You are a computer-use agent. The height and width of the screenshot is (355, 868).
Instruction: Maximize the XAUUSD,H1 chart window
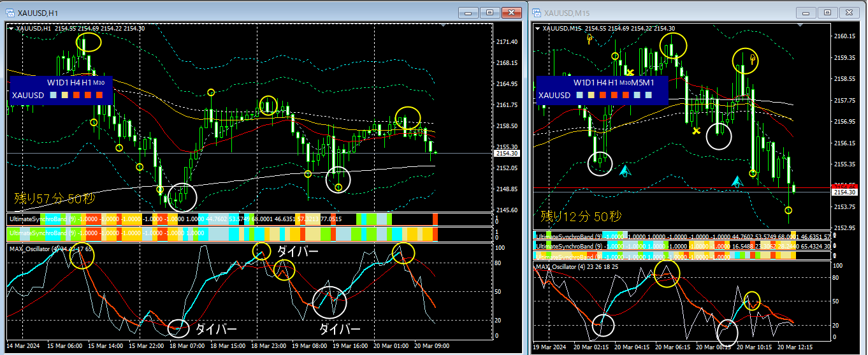point(489,12)
